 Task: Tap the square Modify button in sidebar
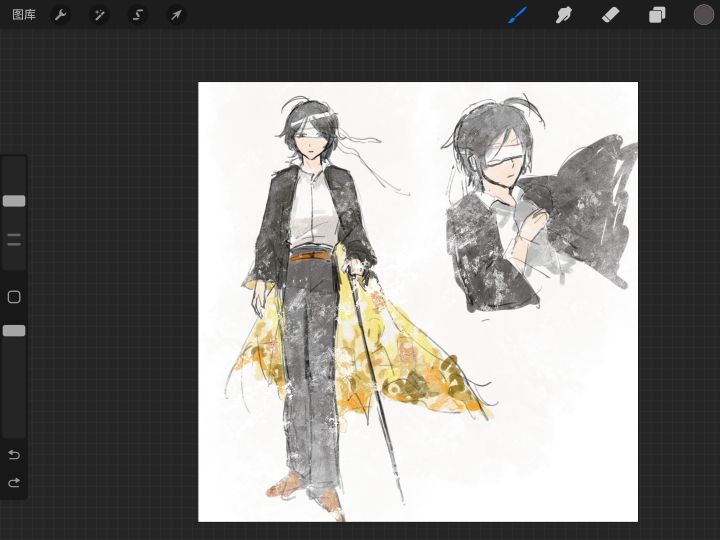tap(14, 297)
